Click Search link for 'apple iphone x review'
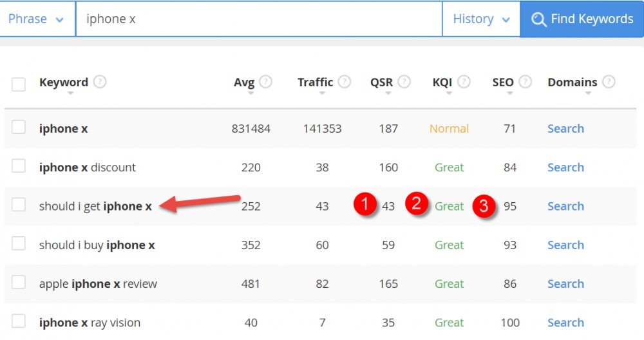 point(565,284)
